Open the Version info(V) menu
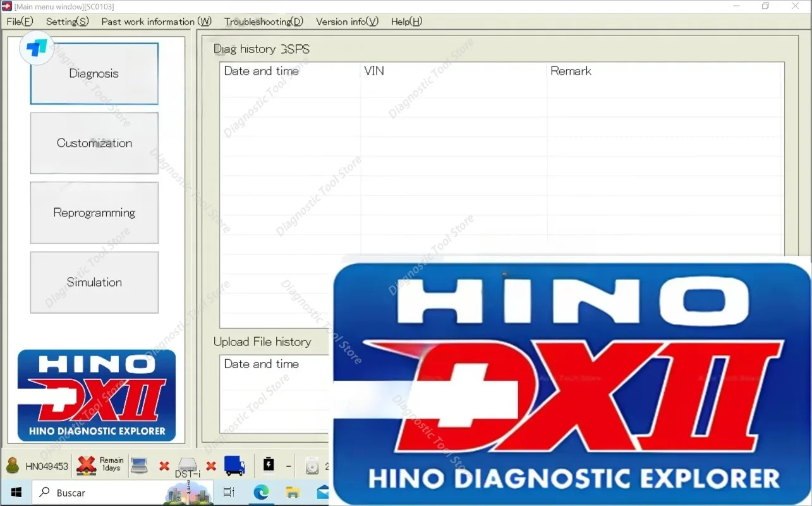 (x=347, y=22)
